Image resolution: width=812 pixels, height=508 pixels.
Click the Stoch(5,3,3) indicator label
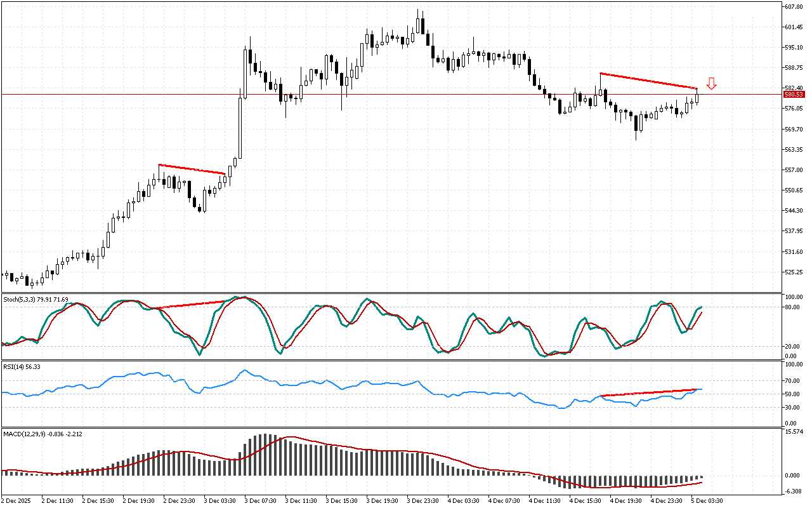(x=36, y=299)
